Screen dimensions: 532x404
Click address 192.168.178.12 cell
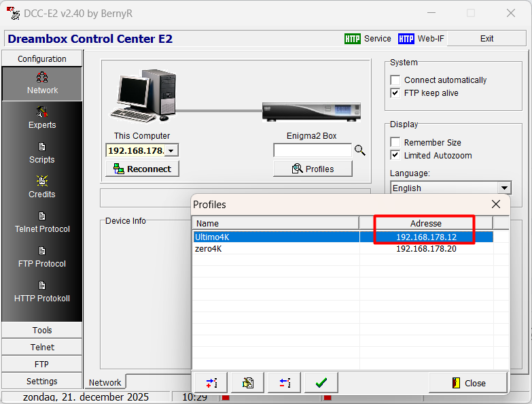426,237
